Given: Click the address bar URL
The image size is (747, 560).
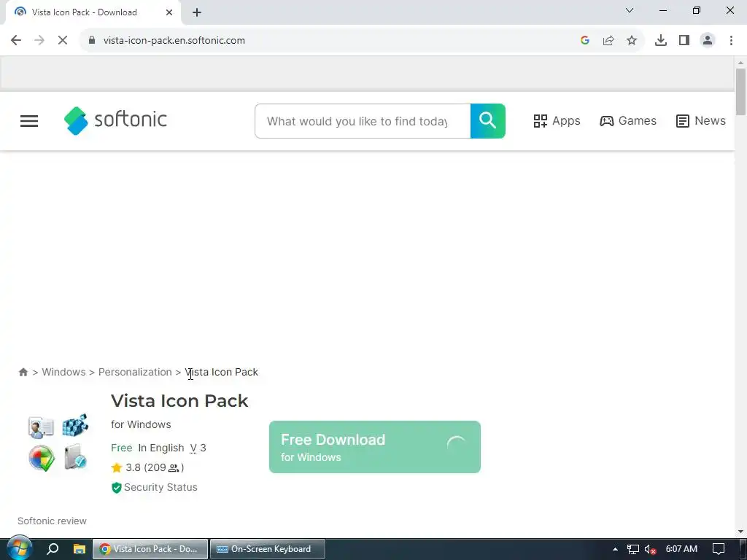Looking at the screenshot, I should [x=174, y=41].
